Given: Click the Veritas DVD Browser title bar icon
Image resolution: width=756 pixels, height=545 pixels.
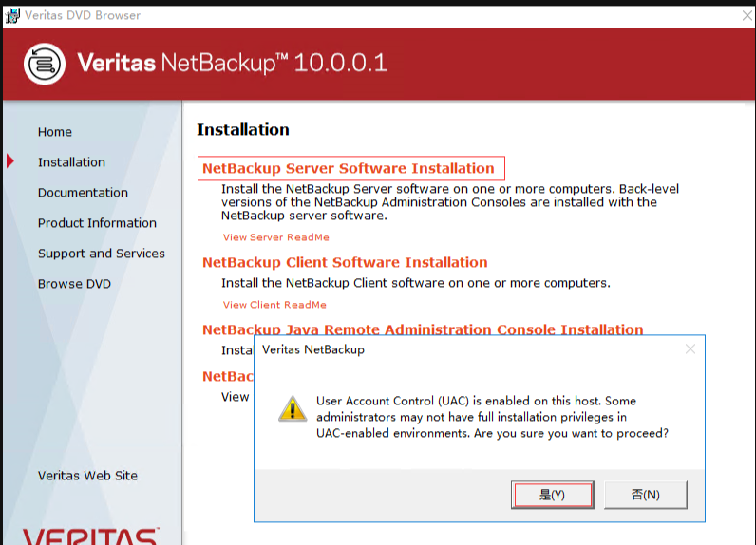Looking at the screenshot, I should tap(12, 15).
